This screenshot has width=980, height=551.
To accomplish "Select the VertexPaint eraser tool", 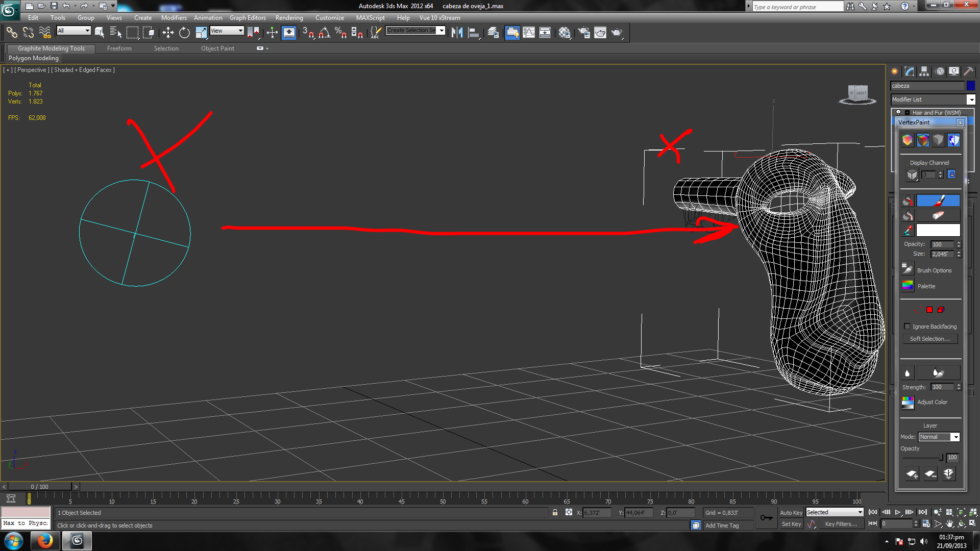I will (938, 215).
